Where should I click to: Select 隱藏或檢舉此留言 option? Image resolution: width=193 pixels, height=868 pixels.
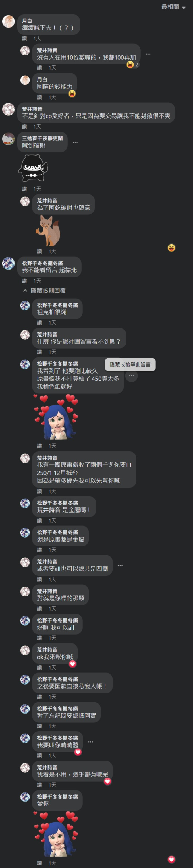[130, 365]
